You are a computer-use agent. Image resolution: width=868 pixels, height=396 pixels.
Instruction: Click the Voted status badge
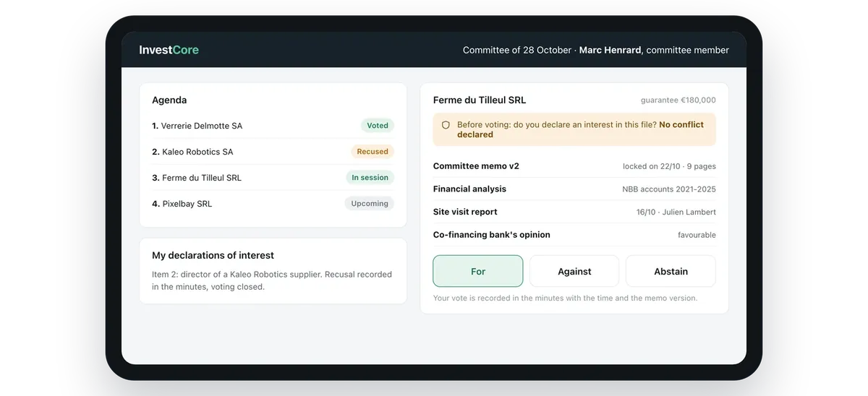(378, 126)
